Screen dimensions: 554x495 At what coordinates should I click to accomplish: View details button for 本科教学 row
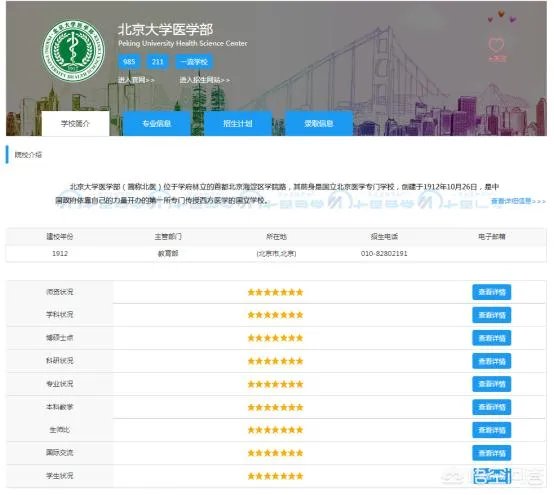(492, 407)
